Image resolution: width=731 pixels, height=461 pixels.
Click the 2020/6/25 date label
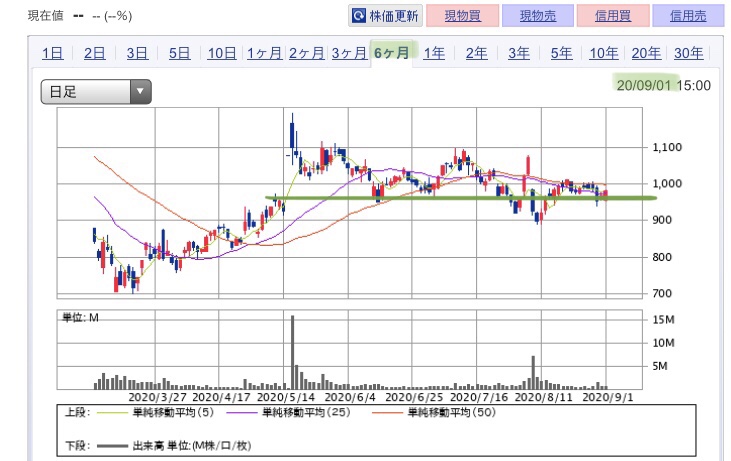(x=414, y=397)
